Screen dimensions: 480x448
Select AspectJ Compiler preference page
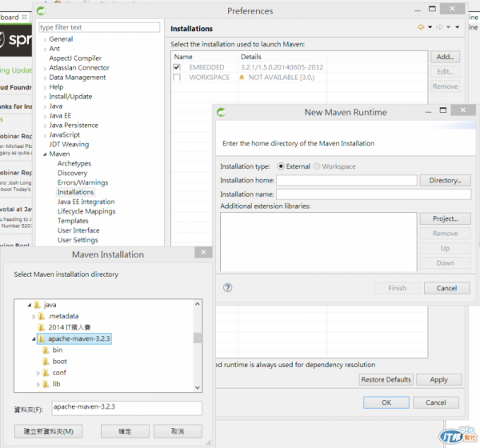75,58
